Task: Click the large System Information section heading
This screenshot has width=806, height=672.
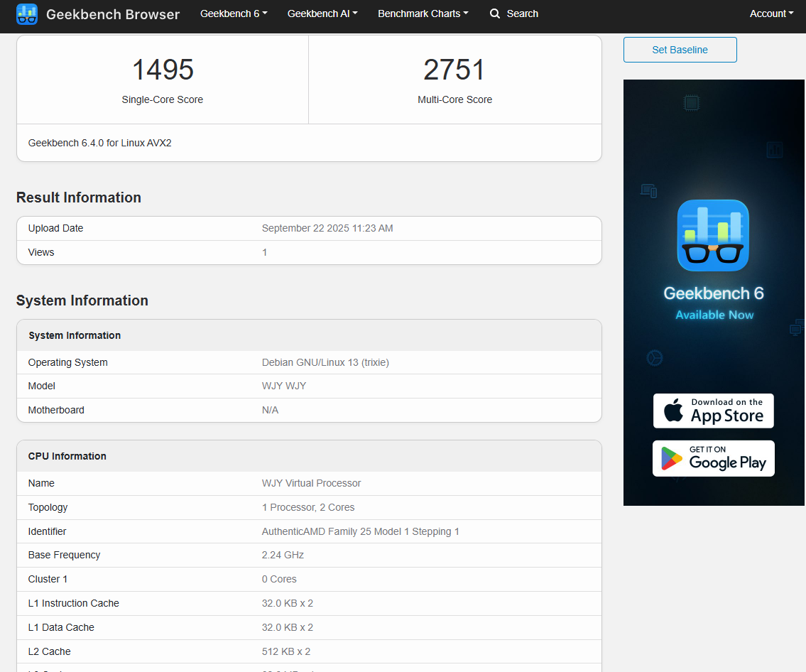Action: [x=82, y=300]
